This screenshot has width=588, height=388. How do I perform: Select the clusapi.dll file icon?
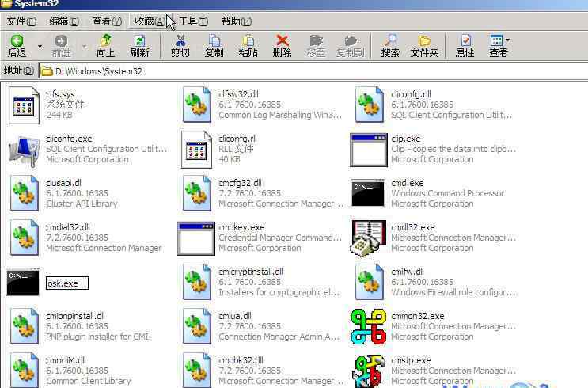click(24, 193)
